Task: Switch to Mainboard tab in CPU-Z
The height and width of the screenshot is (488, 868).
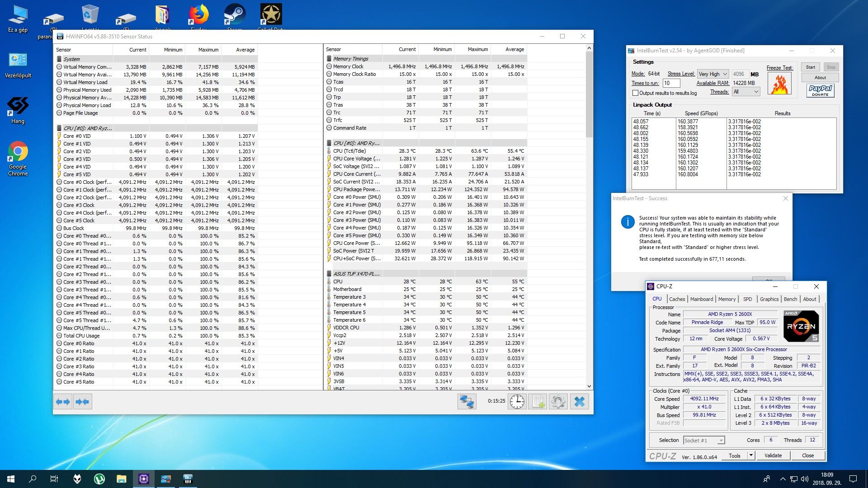Action: click(x=701, y=299)
